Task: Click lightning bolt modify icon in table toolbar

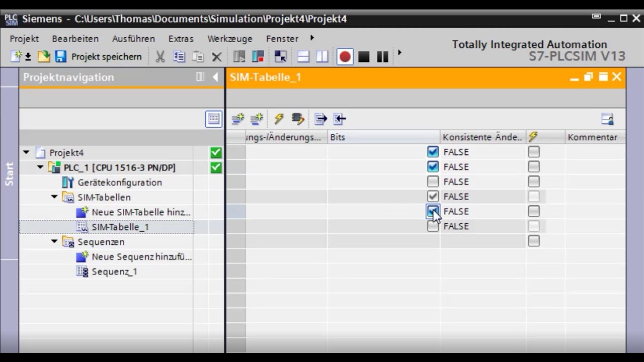Action: point(279,119)
